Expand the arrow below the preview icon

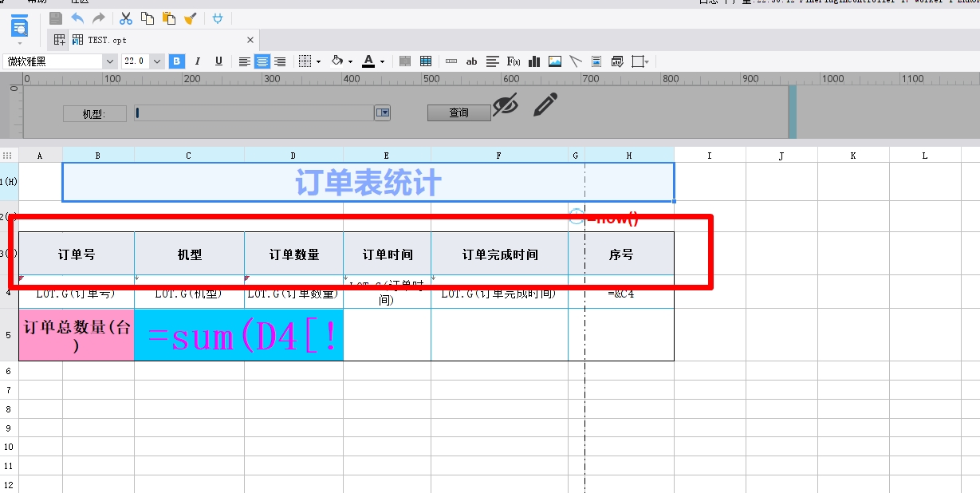[20, 43]
